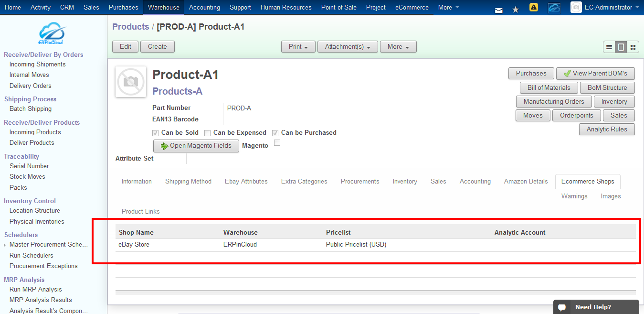Click the star favorites icon
The width and height of the screenshot is (644, 314).
tap(516, 9)
